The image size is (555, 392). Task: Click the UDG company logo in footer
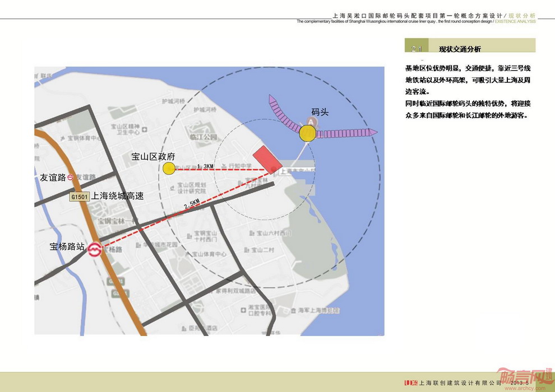(x=410, y=383)
